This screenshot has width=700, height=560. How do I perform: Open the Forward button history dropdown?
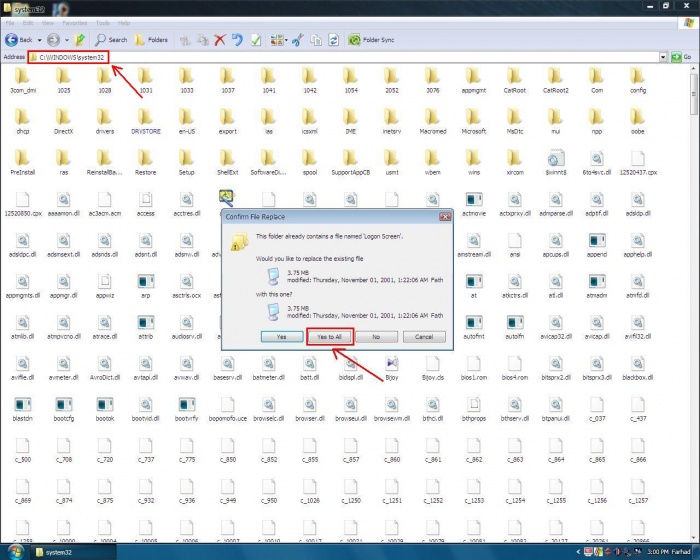[x=67, y=40]
